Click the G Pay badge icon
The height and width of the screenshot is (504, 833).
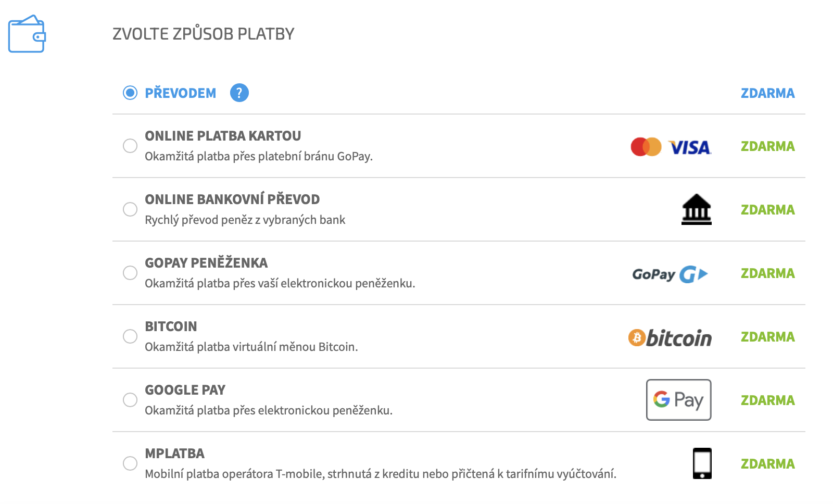[x=679, y=400]
